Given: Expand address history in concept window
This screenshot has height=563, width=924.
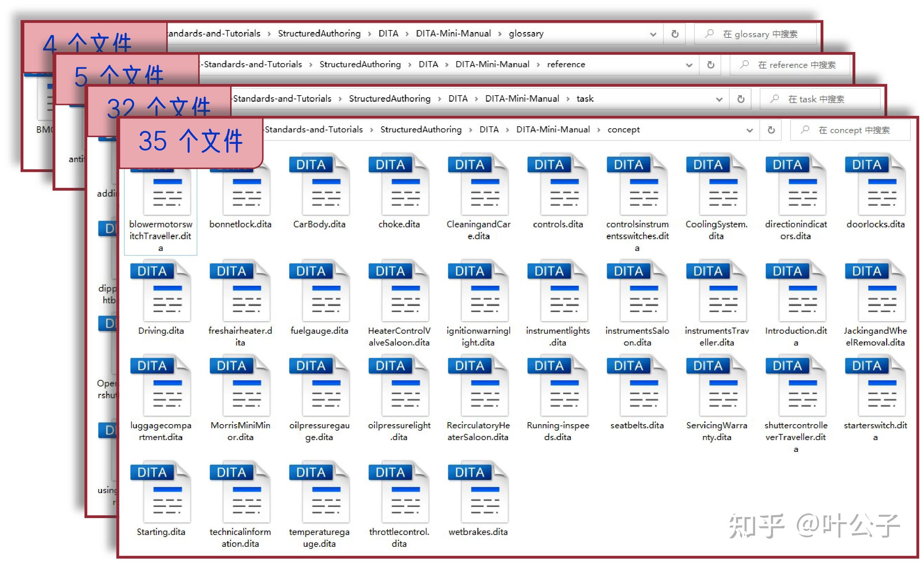Looking at the screenshot, I should pos(750,130).
